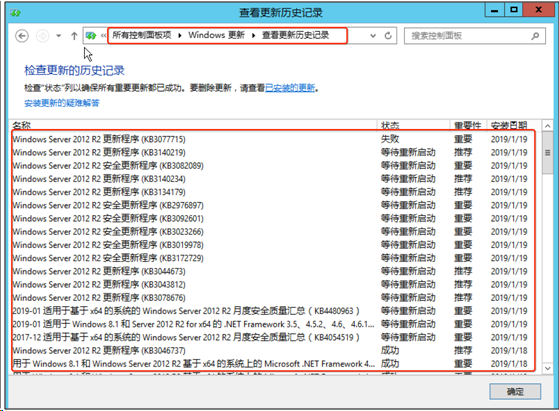Click the search magnifier icon

point(535,36)
